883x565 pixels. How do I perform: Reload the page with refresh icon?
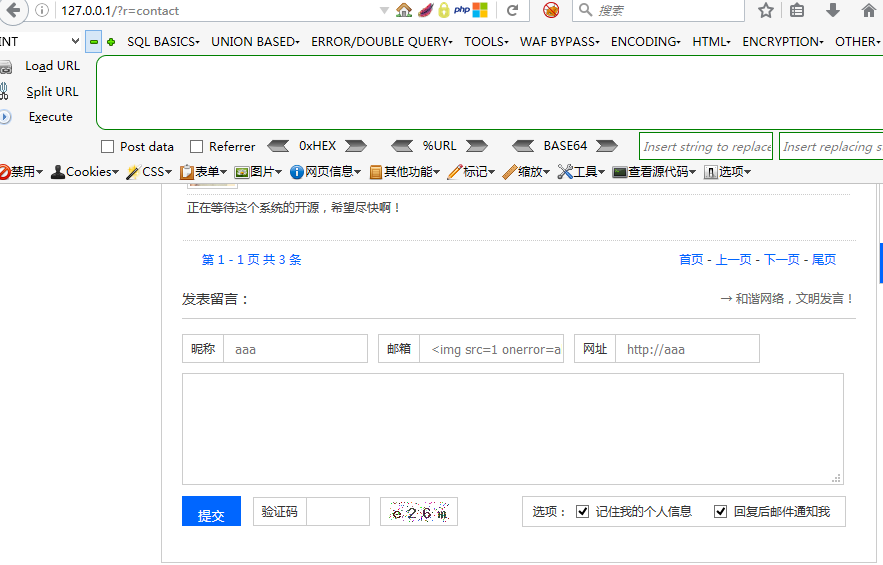coord(512,10)
